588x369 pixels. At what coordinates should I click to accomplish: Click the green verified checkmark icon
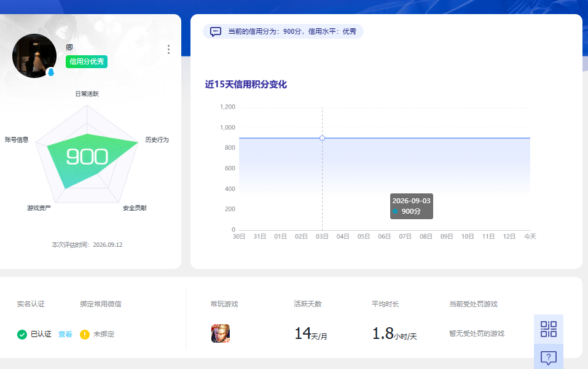[22, 334]
